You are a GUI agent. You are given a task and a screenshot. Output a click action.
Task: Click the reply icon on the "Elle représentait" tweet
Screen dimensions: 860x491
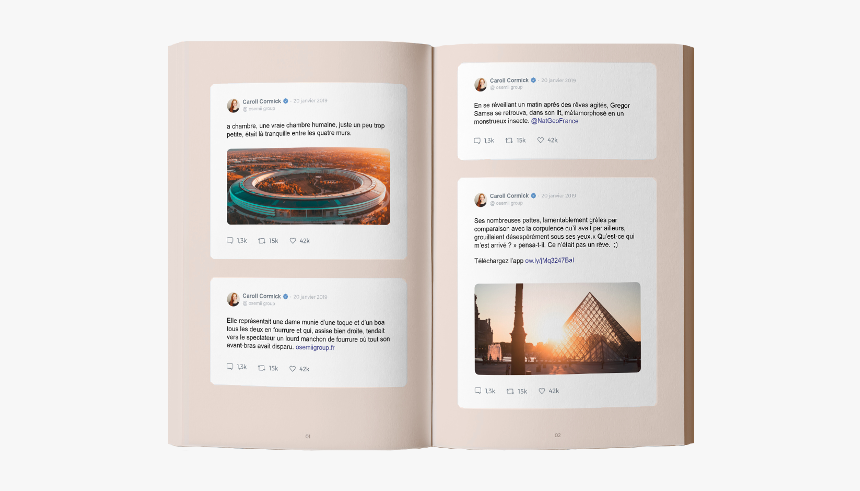[x=230, y=366]
